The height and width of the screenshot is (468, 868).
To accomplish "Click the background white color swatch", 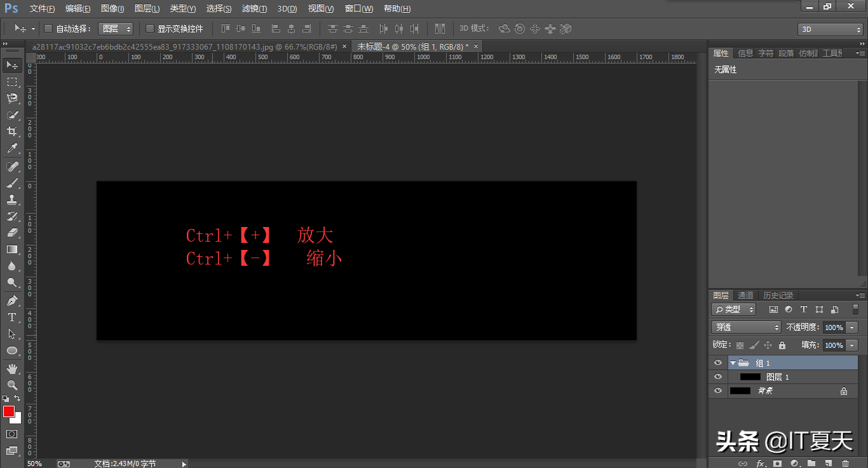I will point(18,420).
